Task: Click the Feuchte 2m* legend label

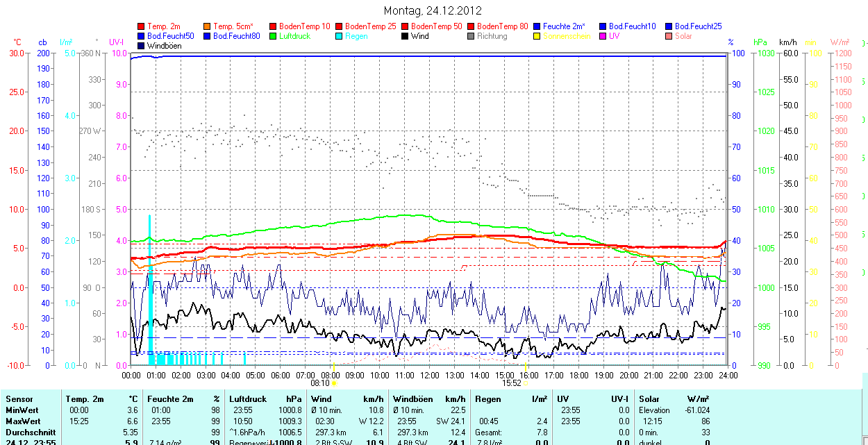Action: [x=564, y=26]
